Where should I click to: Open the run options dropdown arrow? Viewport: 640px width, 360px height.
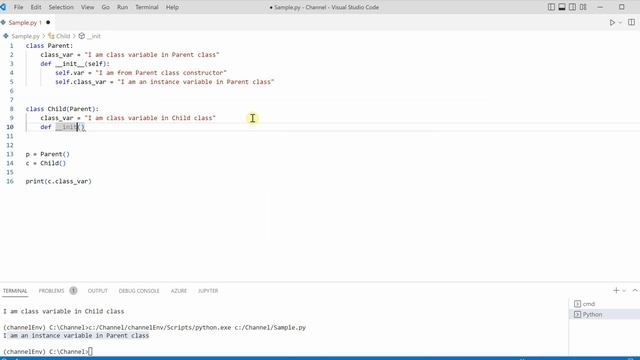point(620,22)
